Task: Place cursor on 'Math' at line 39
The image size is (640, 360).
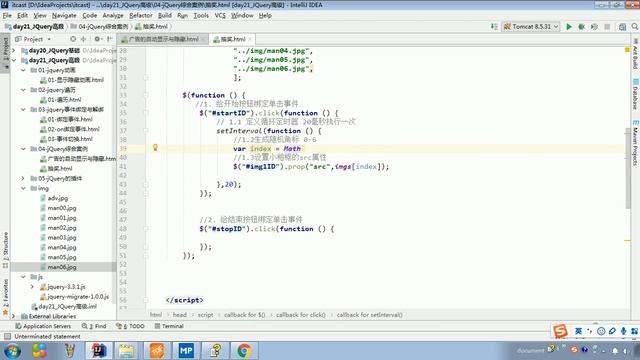Action: coord(292,149)
